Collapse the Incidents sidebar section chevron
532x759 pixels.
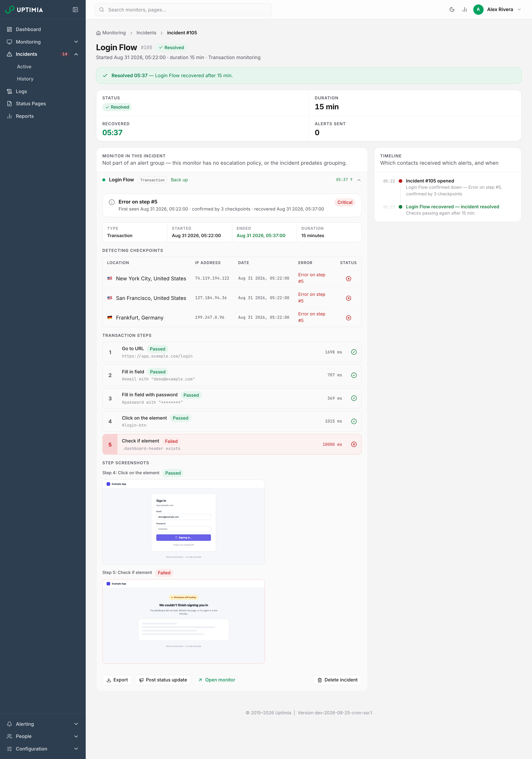click(76, 54)
